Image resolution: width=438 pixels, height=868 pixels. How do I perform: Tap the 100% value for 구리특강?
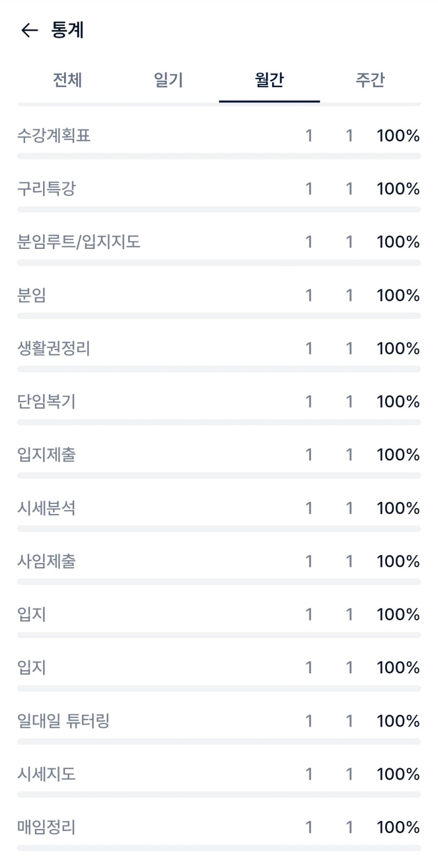398,189
